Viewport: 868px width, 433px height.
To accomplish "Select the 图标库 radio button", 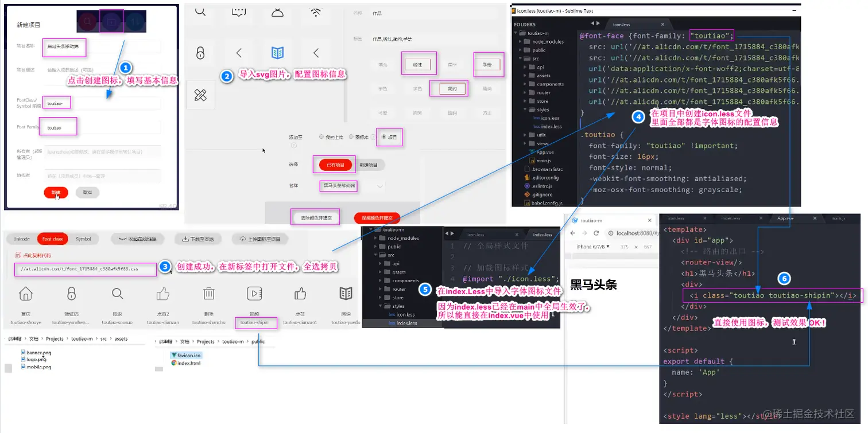I will pyautogui.click(x=351, y=137).
